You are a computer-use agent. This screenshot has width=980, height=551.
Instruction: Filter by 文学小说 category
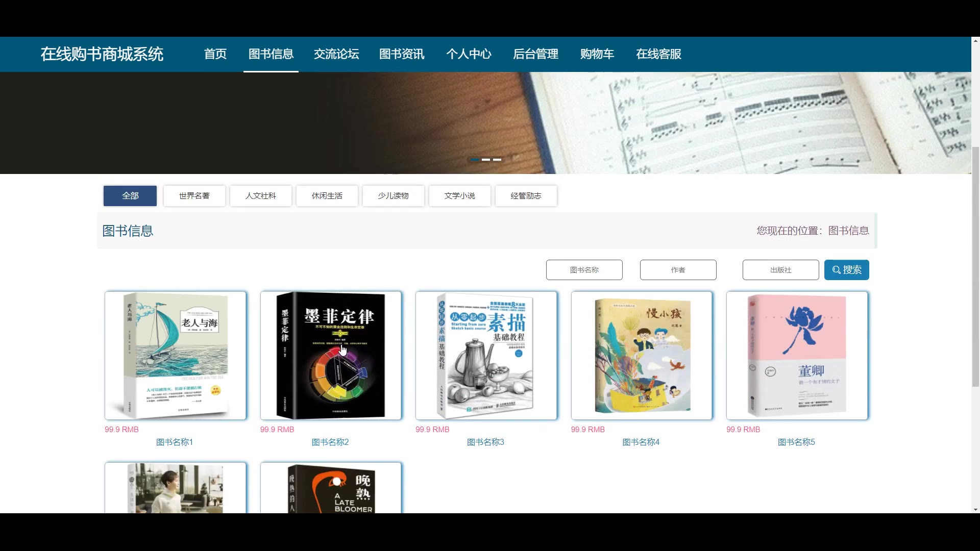(x=460, y=196)
